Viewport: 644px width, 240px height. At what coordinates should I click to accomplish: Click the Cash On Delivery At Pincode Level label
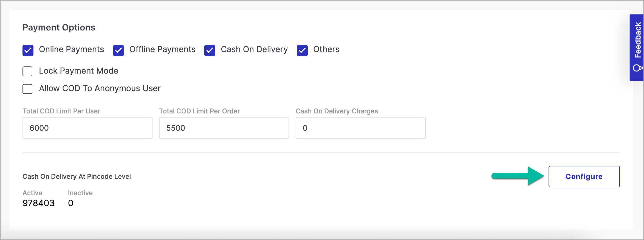point(77,177)
